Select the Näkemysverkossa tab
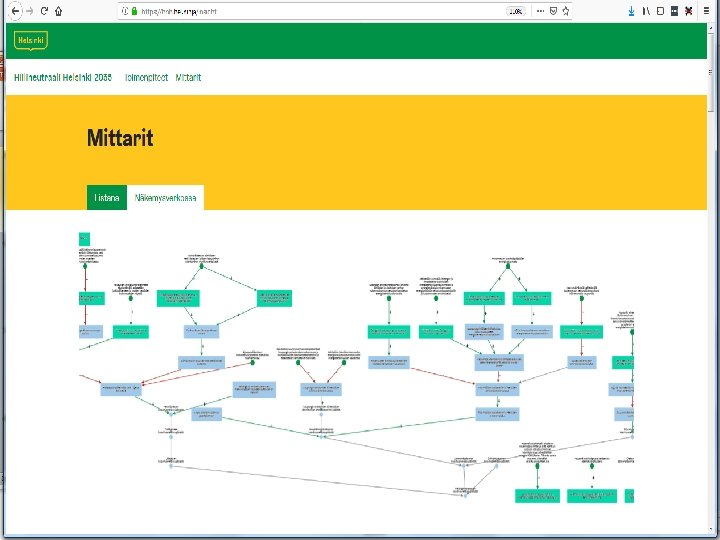 (x=165, y=197)
